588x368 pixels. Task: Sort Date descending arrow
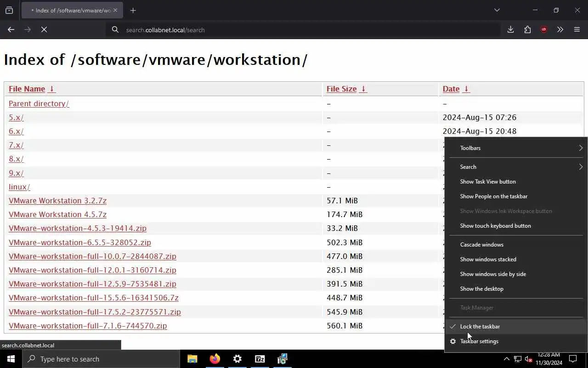point(466,89)
